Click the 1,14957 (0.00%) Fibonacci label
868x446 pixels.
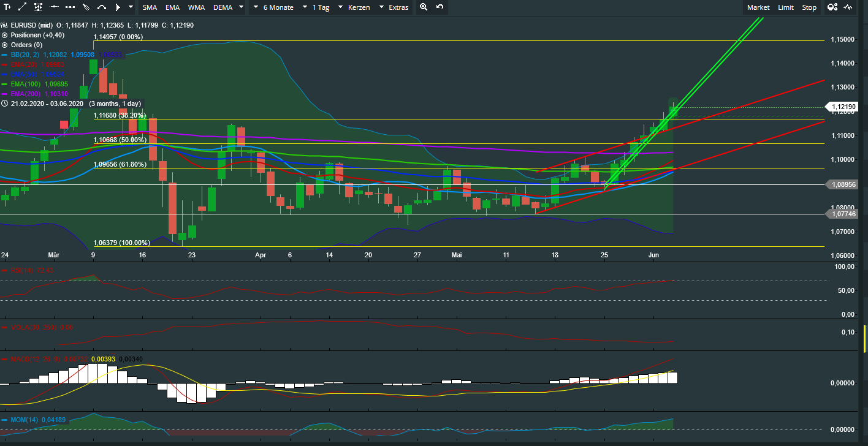pos(118,37)
